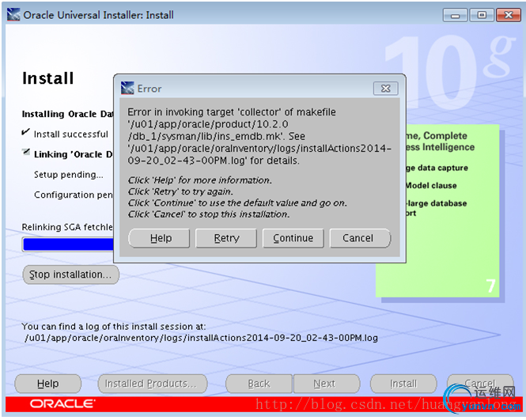
Task: Go Back in installer wizard
Action: (259, 384)
